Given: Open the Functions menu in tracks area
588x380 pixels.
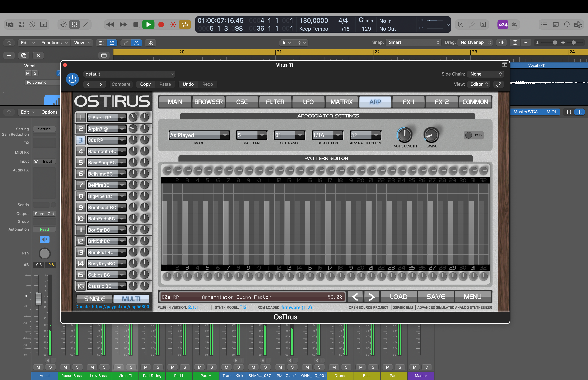Looking at the screenshot, I should [54, 43].
